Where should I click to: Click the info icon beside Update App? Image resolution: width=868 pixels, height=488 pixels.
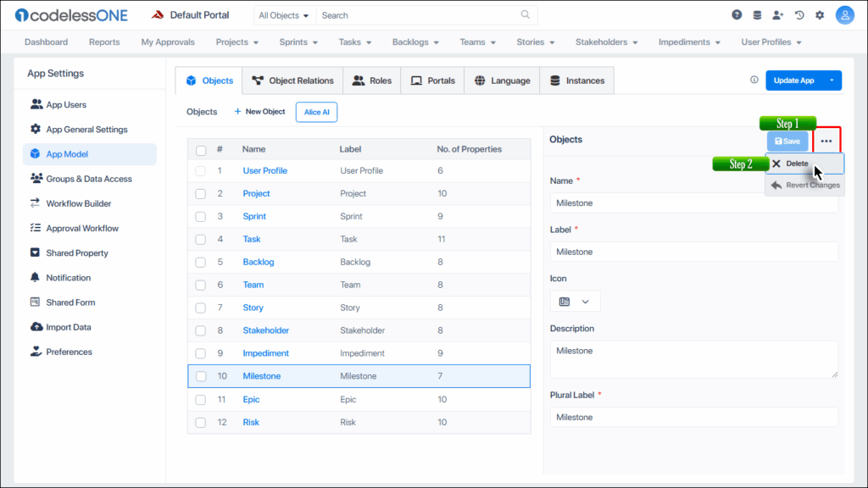click(x=754, y=80)
